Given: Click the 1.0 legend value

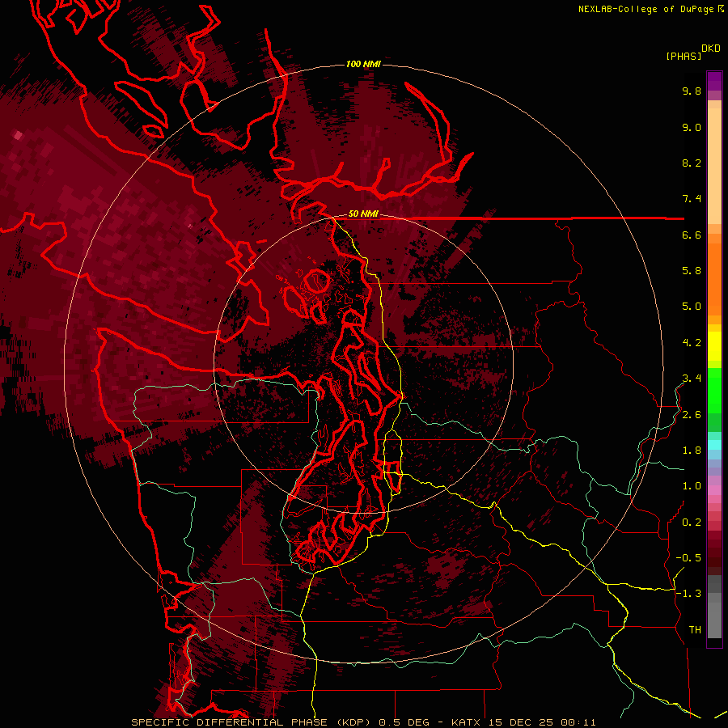Looking at the screenshot, I should 692,486.
